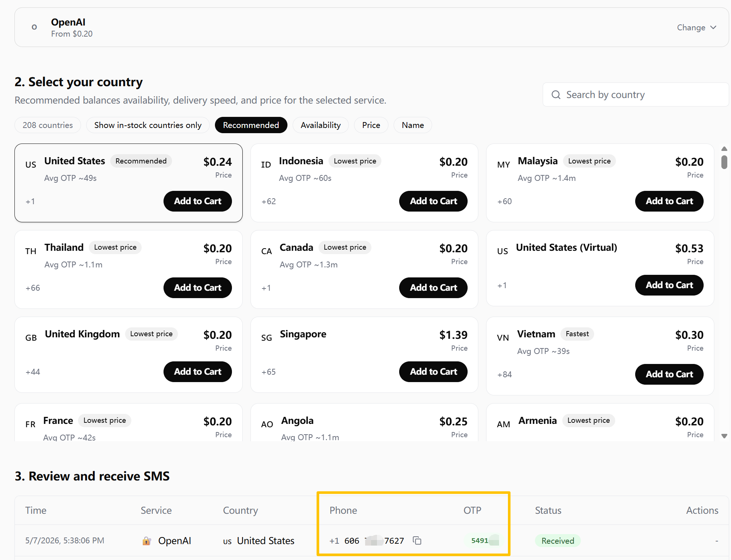Screen dimensions: 731x560
Task: Click the 5/7/2026, 5:38:06 PM timestamp
Action: tap(65, 541)
